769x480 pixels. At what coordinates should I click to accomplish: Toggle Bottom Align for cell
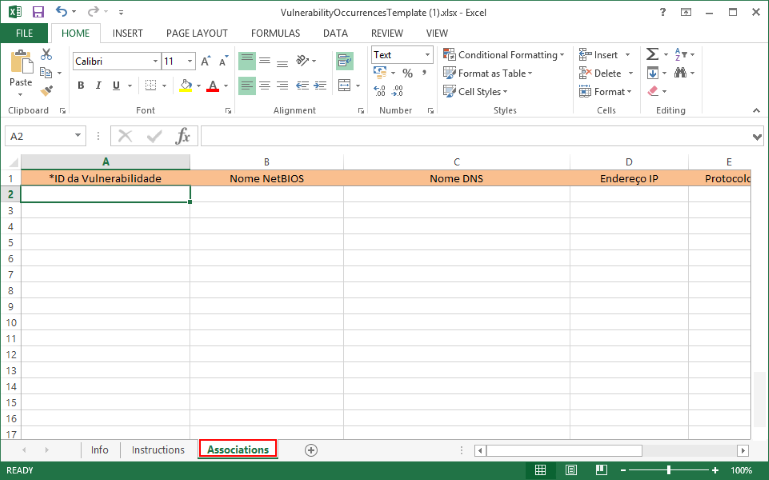tap(282, 61)
